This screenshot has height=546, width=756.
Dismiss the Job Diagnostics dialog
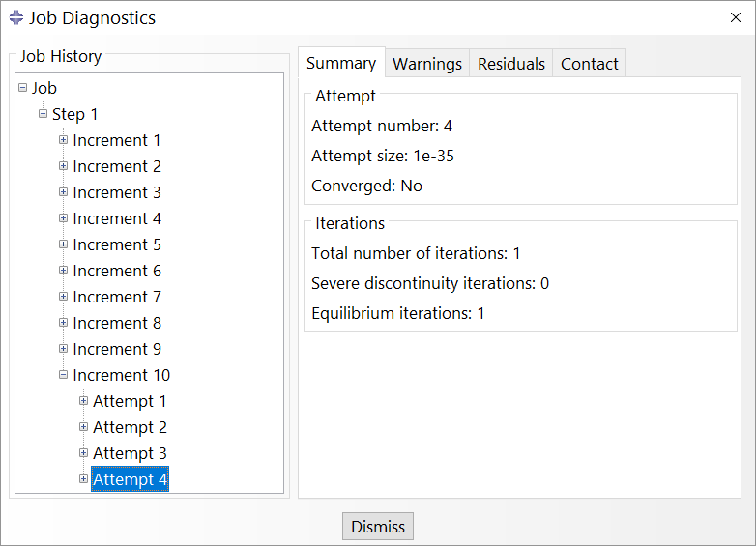378,527
